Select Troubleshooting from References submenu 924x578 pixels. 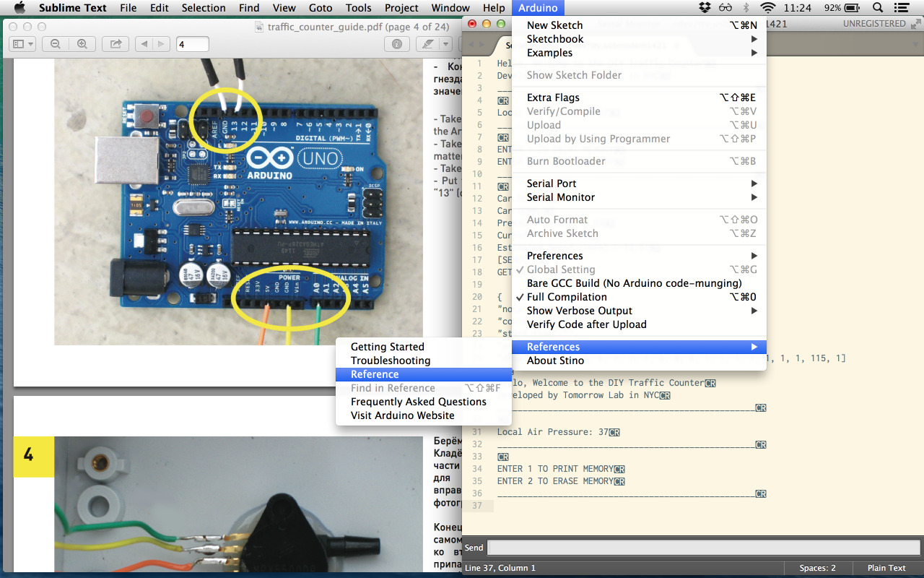pyautogui.click(x=391, y=361)
